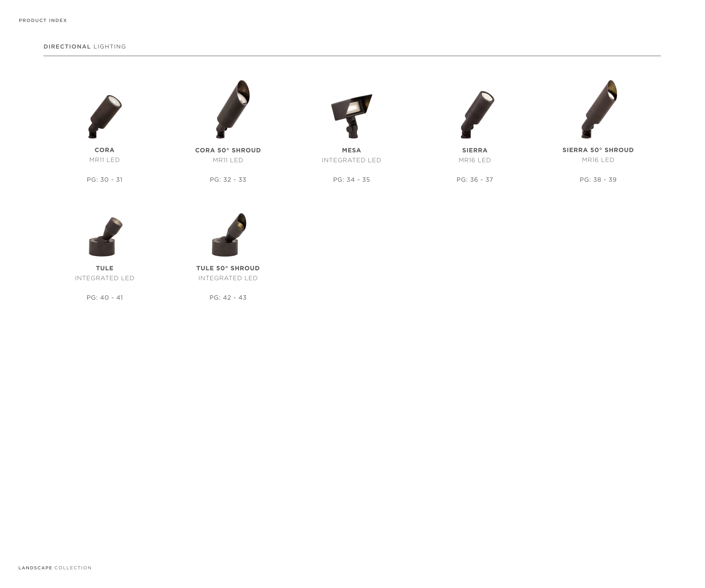Click the Tule 50° Shroud fixture image
Viewport: 705px width, 588px height.
coord(229,235)
